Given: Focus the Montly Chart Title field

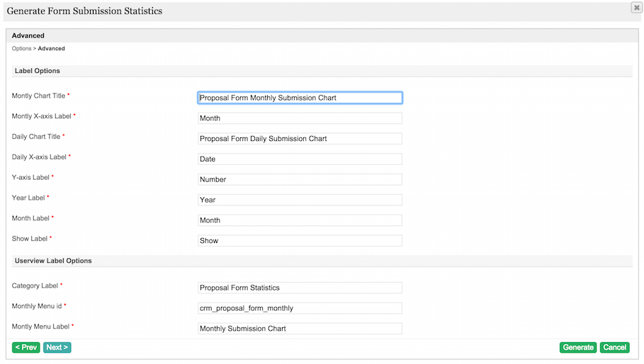Looking at the screenshot, I should [300, 98].
